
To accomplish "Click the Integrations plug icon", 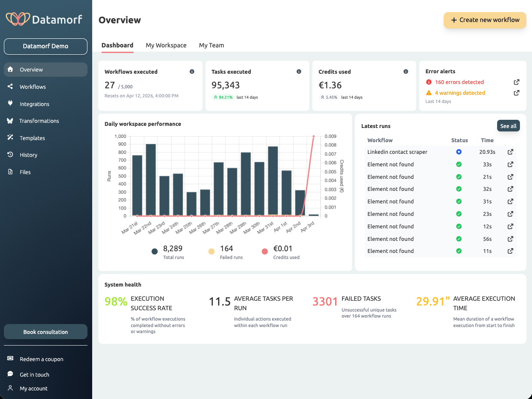I will [x=10, y=104].
